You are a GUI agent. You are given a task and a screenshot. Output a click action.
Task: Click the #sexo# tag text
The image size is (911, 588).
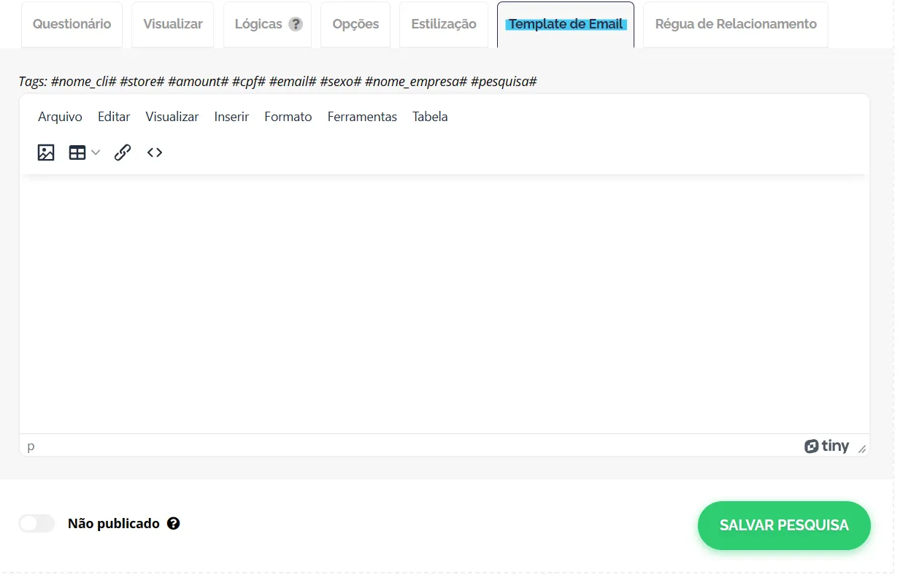(341, 81)
